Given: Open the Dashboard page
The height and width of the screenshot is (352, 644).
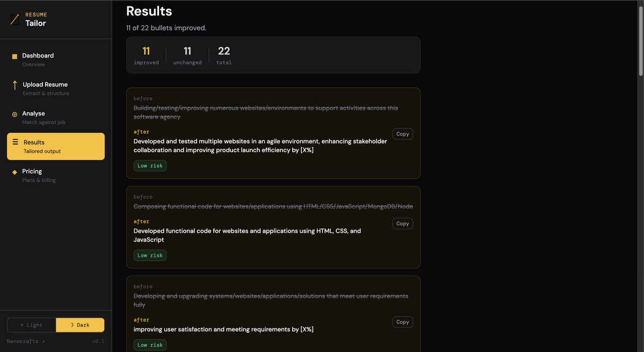Looking at the screenshot, I should point(56,60).
